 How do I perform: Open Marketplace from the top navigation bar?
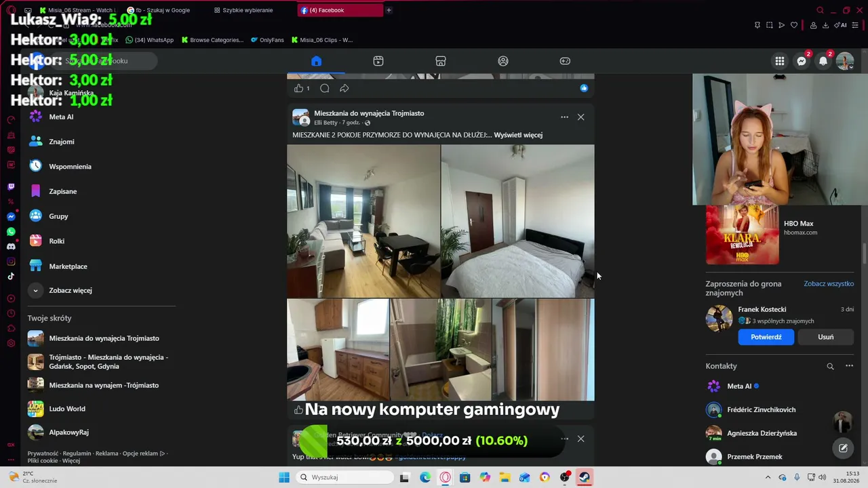tap(441, 61)
